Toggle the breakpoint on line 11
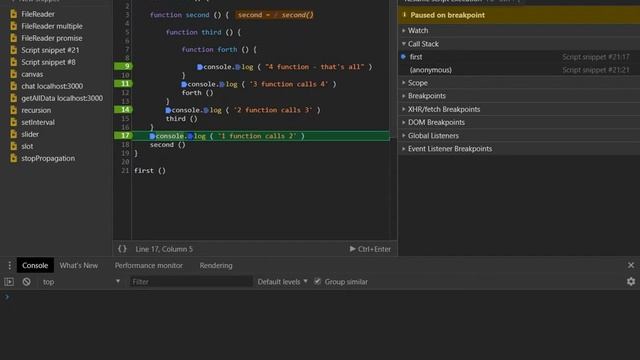 (123, 84)
